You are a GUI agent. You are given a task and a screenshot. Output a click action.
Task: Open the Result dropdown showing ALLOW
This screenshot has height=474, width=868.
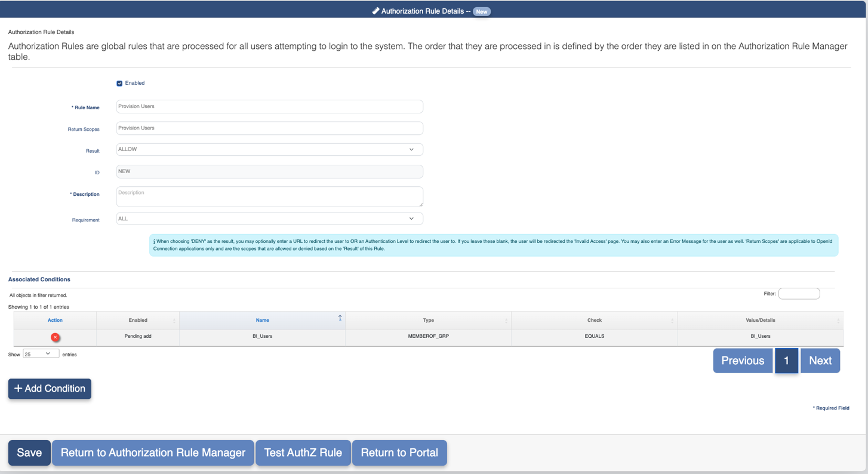click(x=269, y=149)
